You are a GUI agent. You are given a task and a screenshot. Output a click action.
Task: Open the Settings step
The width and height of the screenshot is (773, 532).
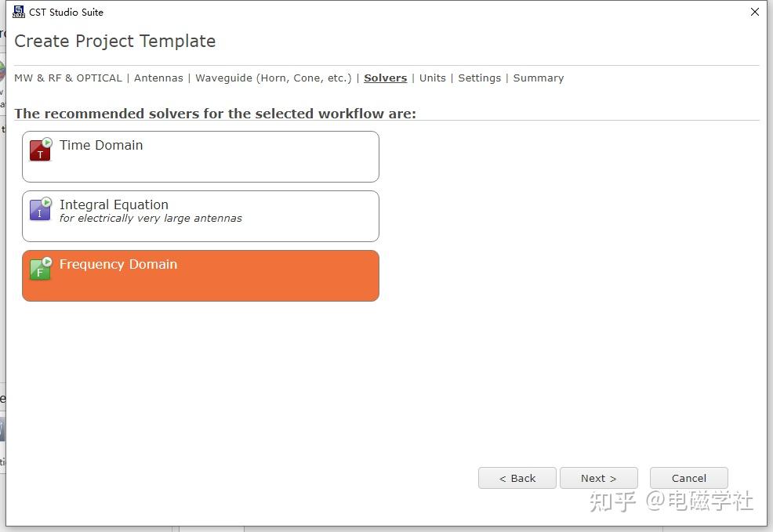tap(479, 78)
